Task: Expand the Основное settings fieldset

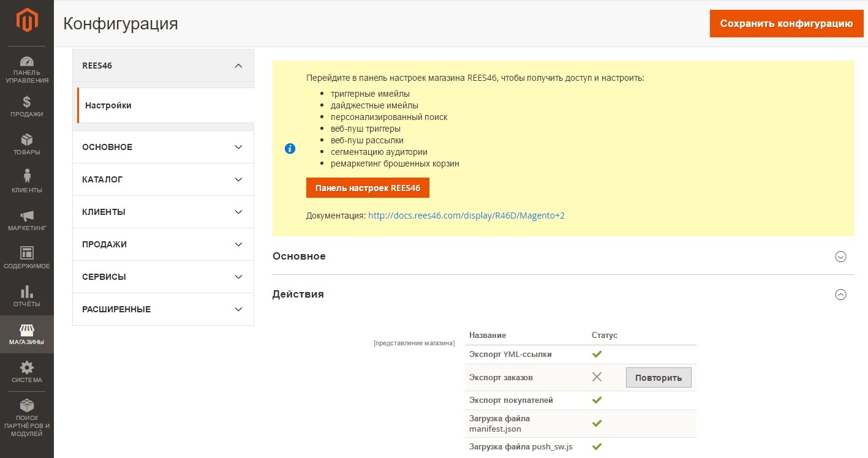Action: tap(840, 257)
